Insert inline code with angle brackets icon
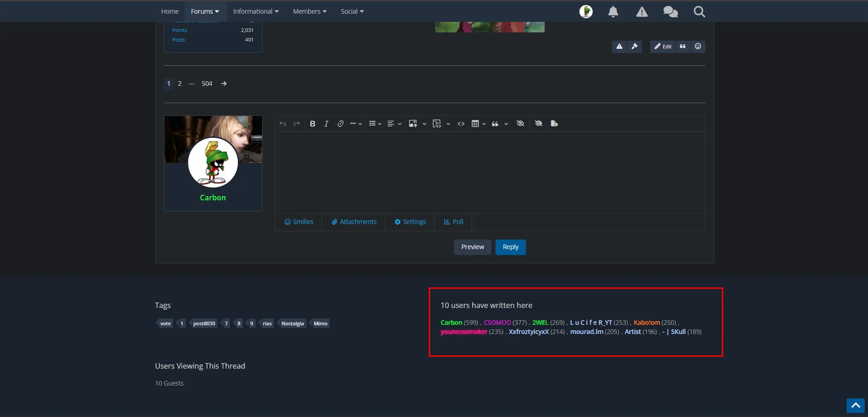Screen dimensions: 868x417 pos(461,124)
